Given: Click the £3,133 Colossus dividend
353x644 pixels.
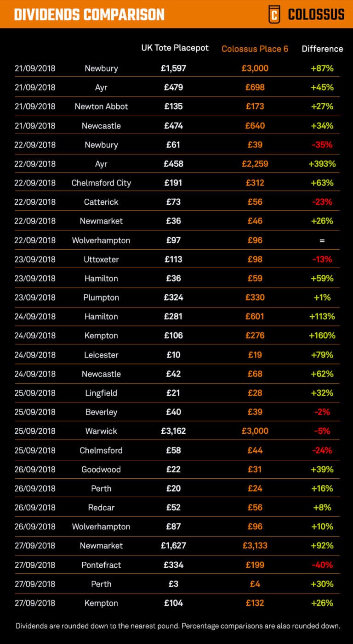Looking at the screenshot, I should point(255,546).
